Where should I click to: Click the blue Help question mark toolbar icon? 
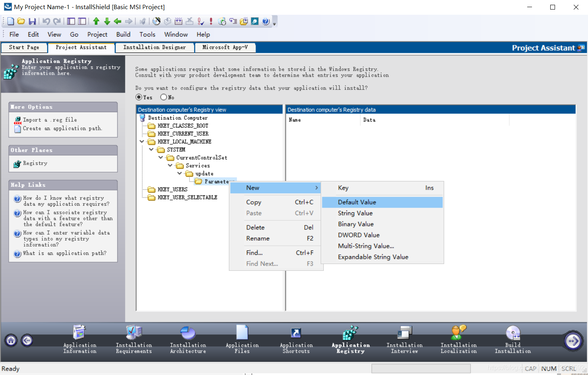coord(266,21)
